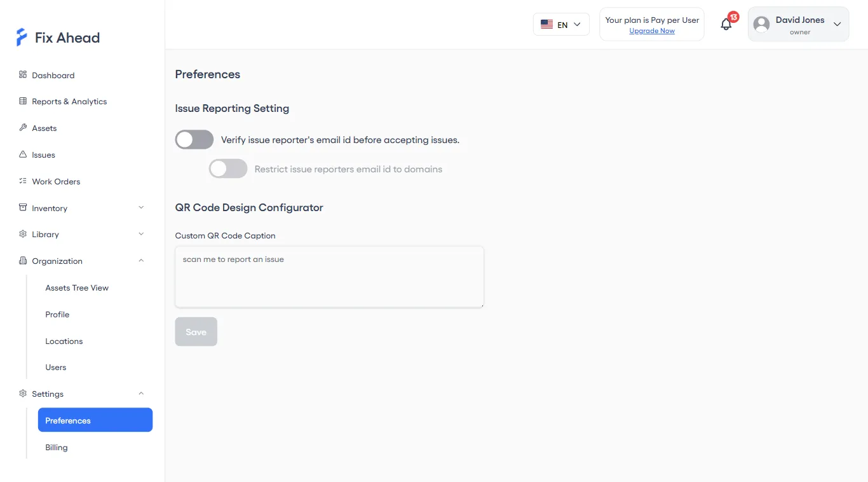Click the Inventory box icon
868x482 pixels.
pos(22,208)
